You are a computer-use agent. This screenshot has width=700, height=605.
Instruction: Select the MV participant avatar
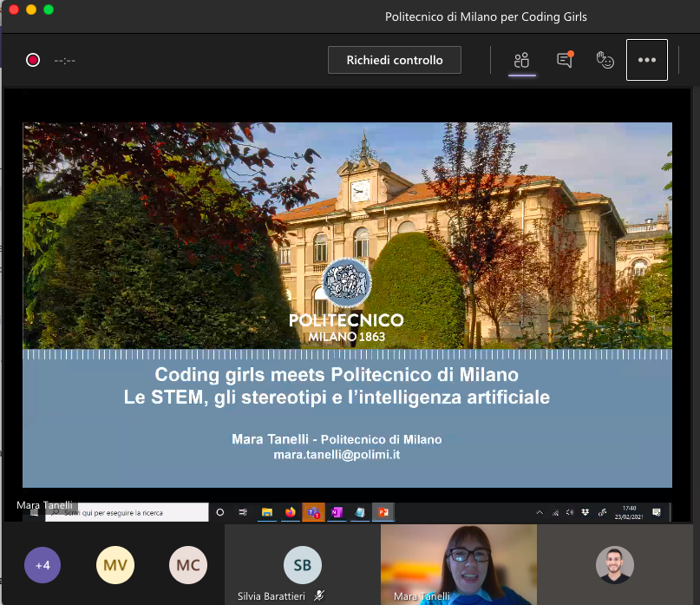115,565
